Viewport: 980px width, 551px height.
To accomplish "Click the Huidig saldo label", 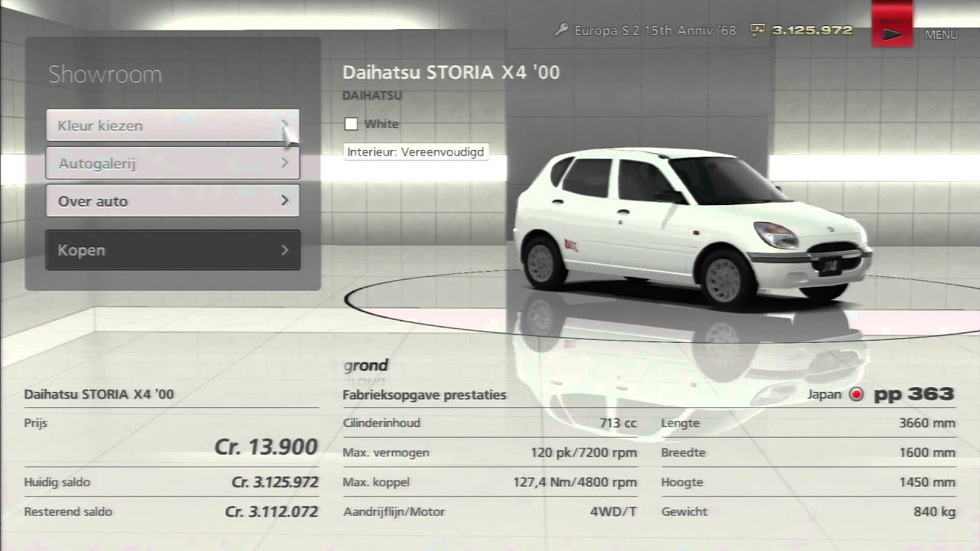I will [57, 482].
